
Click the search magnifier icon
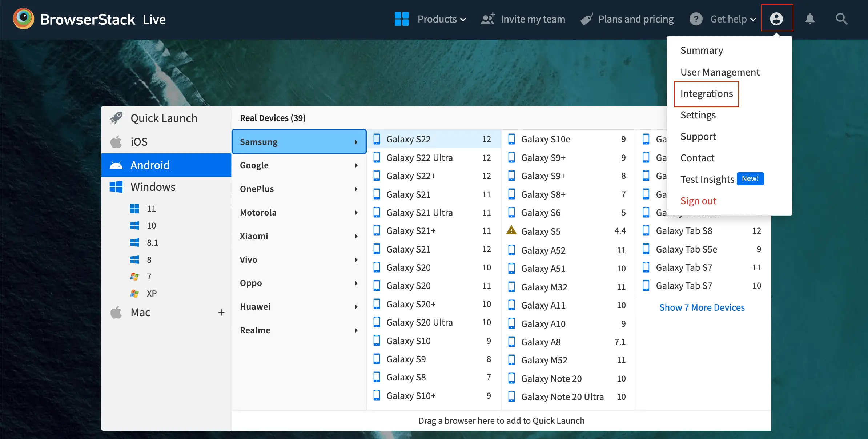(841, 19)
